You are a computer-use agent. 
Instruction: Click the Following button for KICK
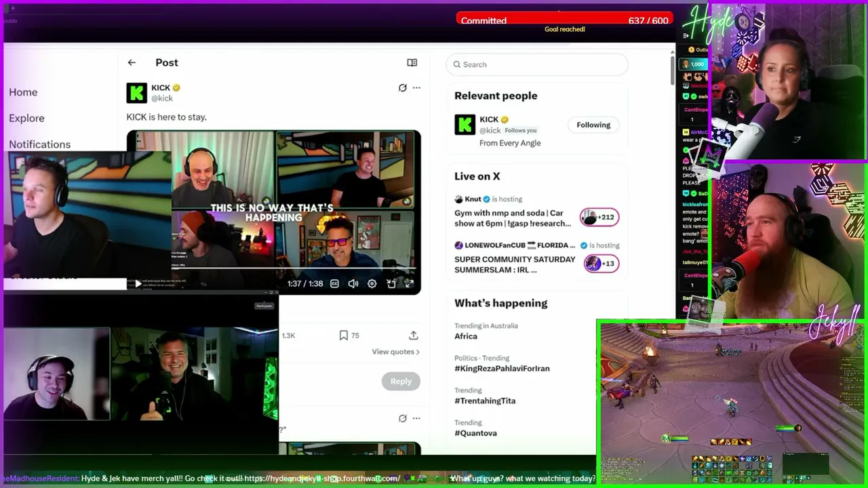[x=593, y=125]
